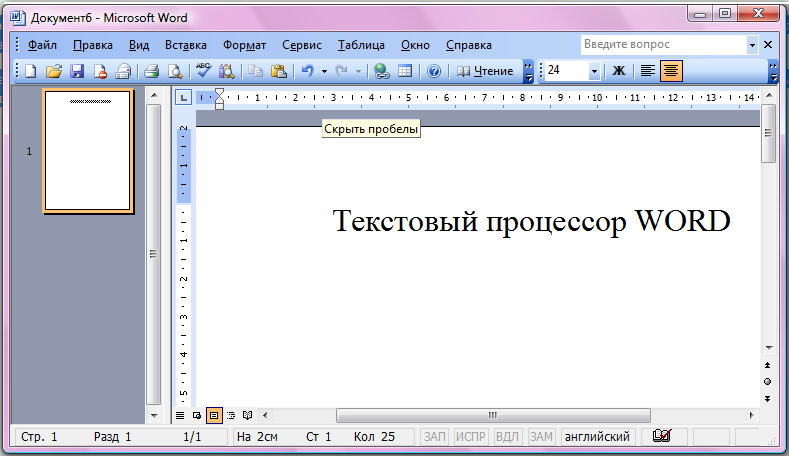The image size is (789, 456).
Task: Open the undo history dropdown arrow
Action: (324, 71)
